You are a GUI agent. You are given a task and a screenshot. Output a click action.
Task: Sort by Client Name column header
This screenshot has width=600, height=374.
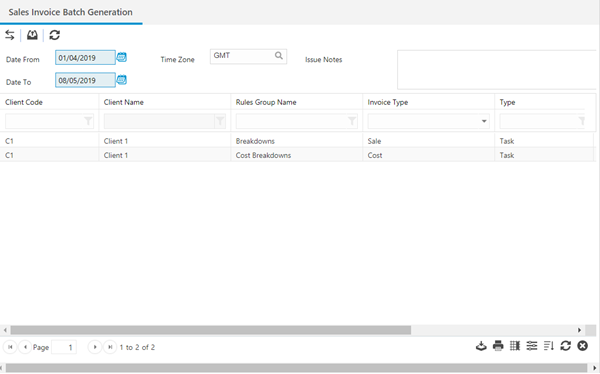124,102
